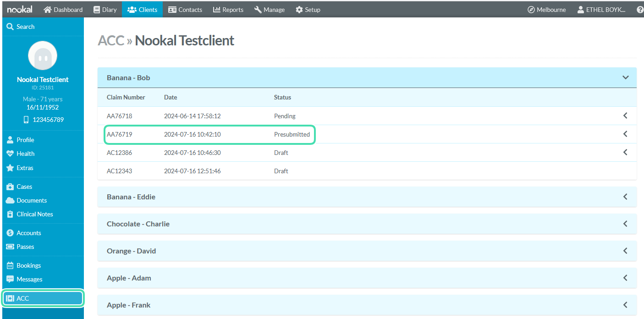Open the Profile section
Viewport: 644px width, 319px height.
pos(42,140)
